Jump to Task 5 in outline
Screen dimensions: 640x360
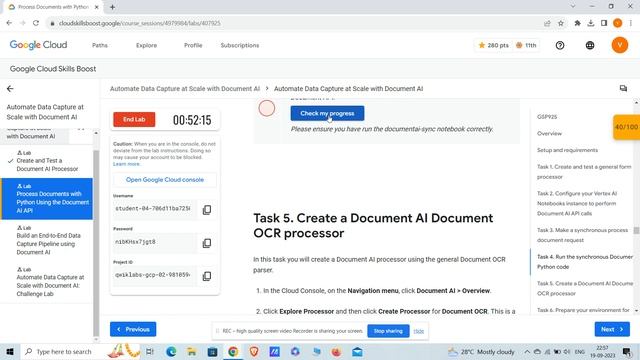(x=585, y=288)
